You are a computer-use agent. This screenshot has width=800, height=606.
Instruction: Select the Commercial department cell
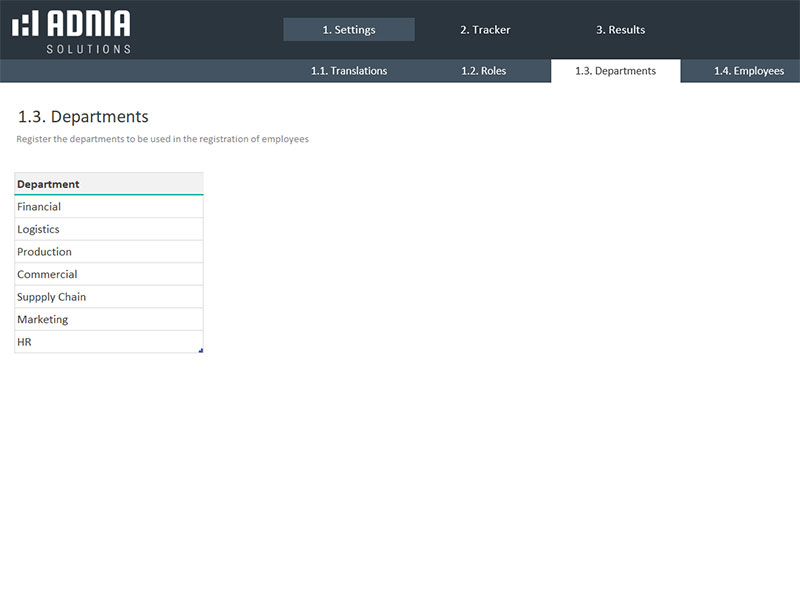tap(108, 274)
